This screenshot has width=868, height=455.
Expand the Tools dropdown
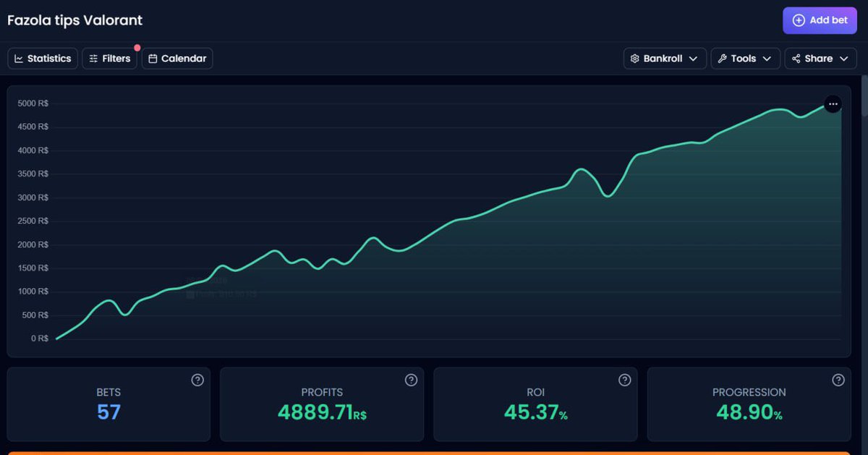tap(746, 59)
